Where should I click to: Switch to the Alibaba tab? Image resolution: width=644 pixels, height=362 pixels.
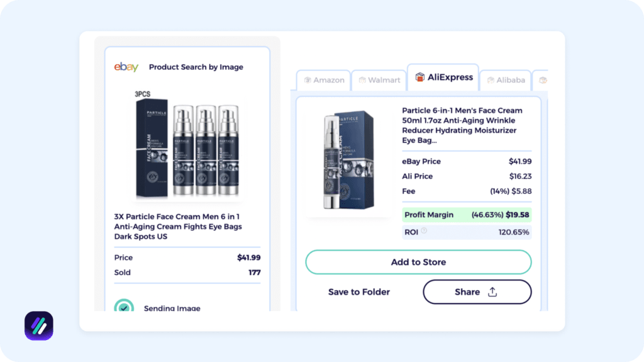pos(506,80)
